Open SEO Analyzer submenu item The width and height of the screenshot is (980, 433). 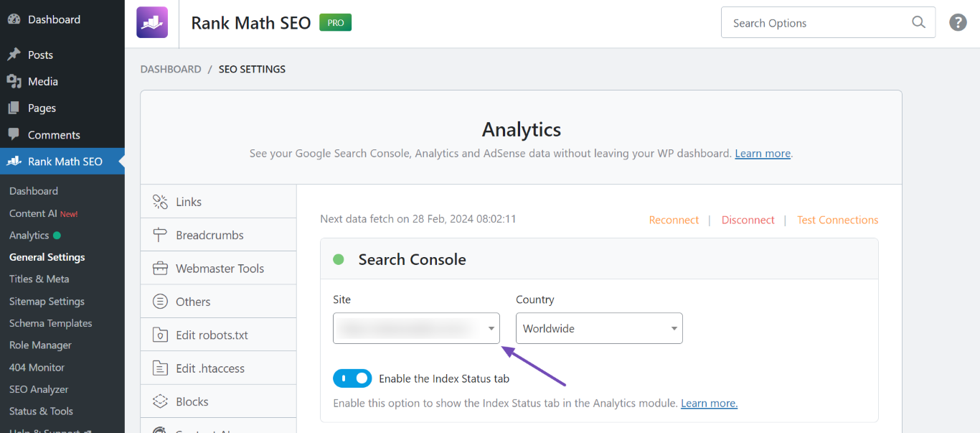39,389
